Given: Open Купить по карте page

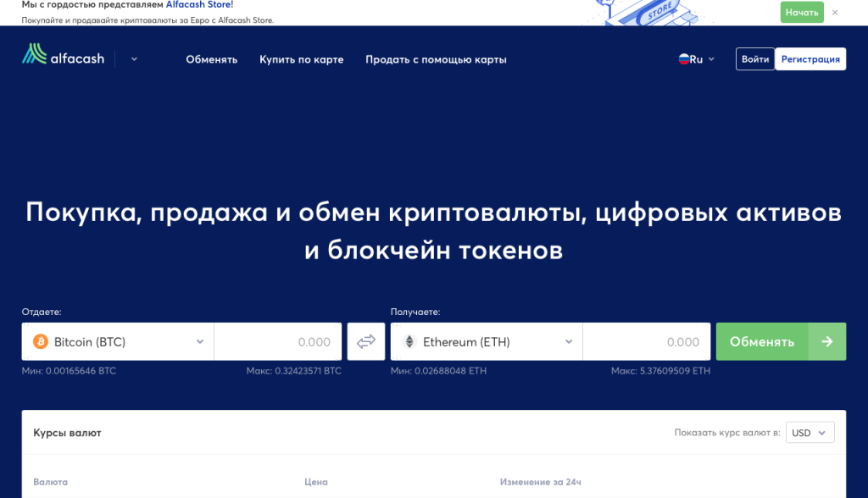Looking at the screenshot, I should (301, 59).
